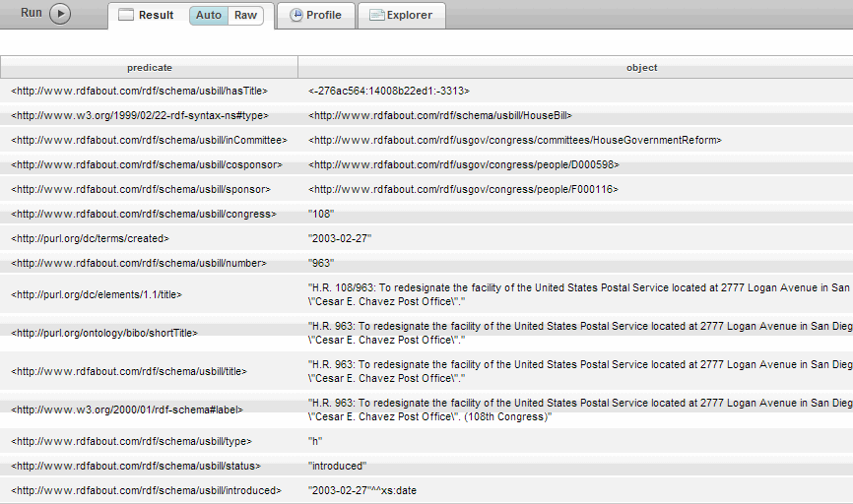The width and height of the screenshot is (853, 504).
Task: Select the bibo/shortTitle predicate row
Action: [103, 334]
